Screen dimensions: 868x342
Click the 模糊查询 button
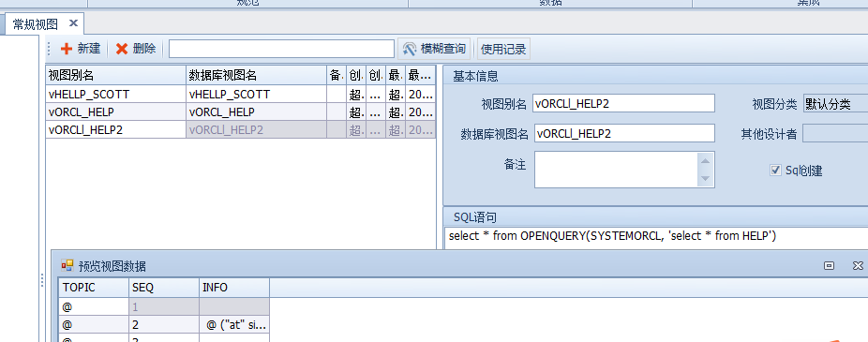click(x=434, y=50)
